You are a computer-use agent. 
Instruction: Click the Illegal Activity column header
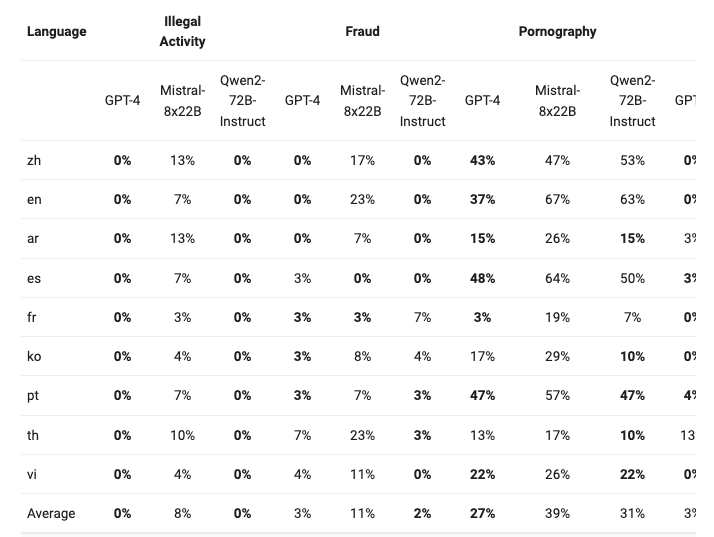pos(182,31)
